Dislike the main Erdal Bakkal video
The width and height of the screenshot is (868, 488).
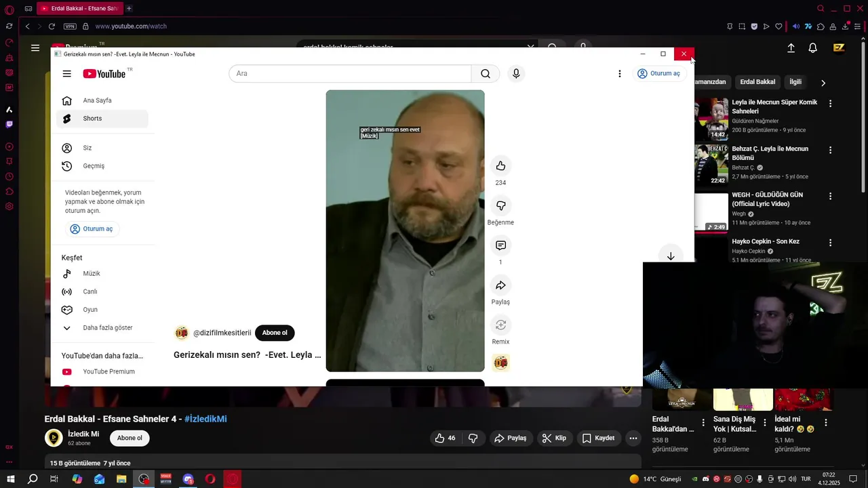click(x=473, y=438)
